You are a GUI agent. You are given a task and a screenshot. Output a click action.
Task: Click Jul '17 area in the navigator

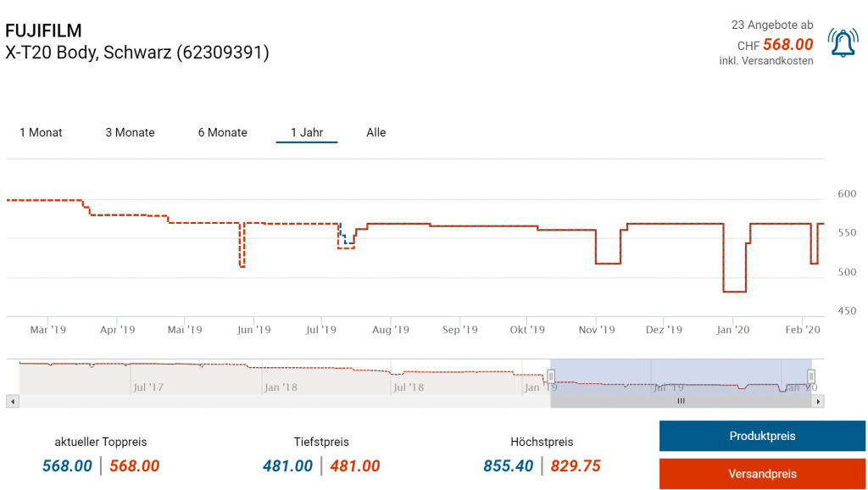click(148, 387)
